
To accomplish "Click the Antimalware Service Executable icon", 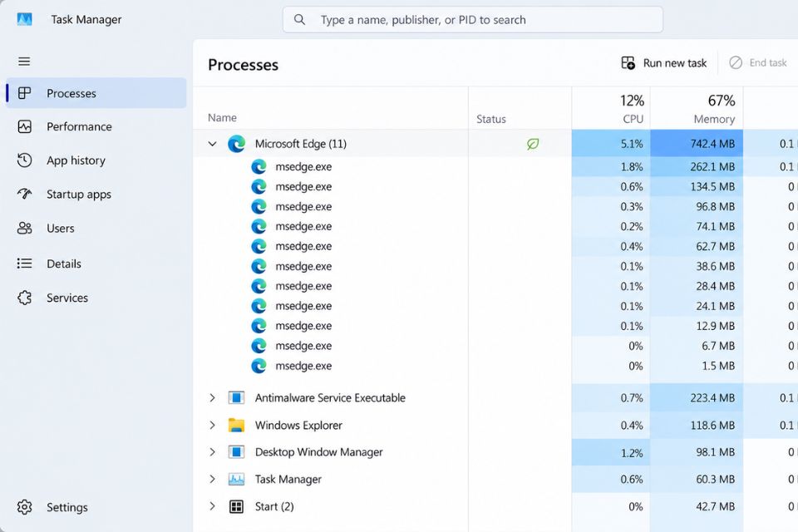I will click(236, 397).
